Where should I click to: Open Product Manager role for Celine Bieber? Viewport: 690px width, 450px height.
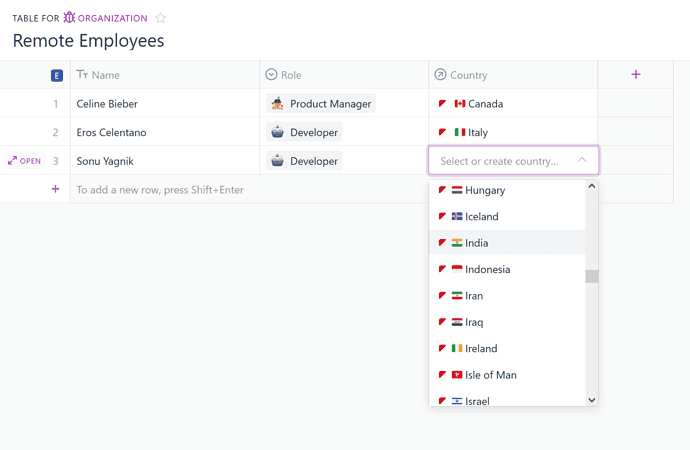322,104
